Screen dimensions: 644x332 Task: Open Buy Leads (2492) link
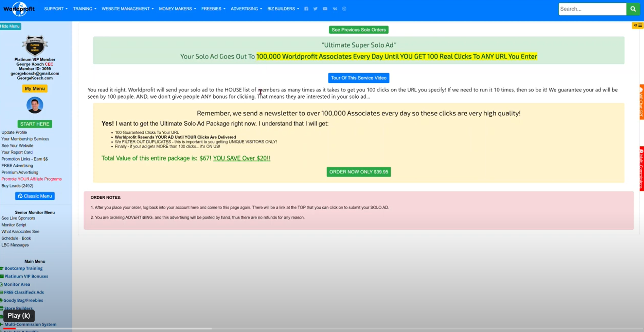[17, 186]
